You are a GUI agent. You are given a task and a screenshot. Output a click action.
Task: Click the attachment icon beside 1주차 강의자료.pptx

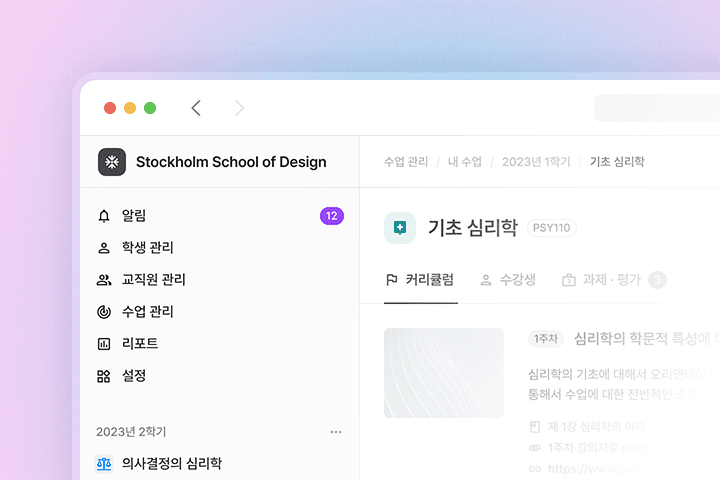click(535, 448)
